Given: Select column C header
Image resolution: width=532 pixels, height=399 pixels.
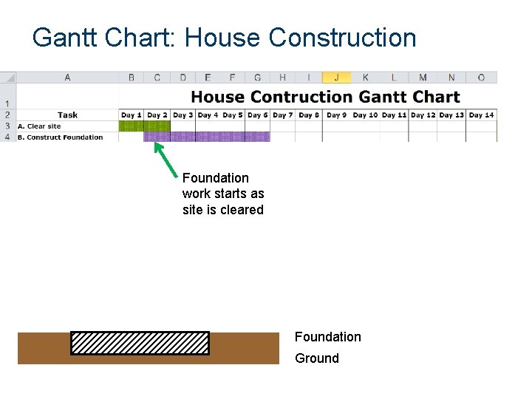Looking at the screenshot, I should 157,78.
